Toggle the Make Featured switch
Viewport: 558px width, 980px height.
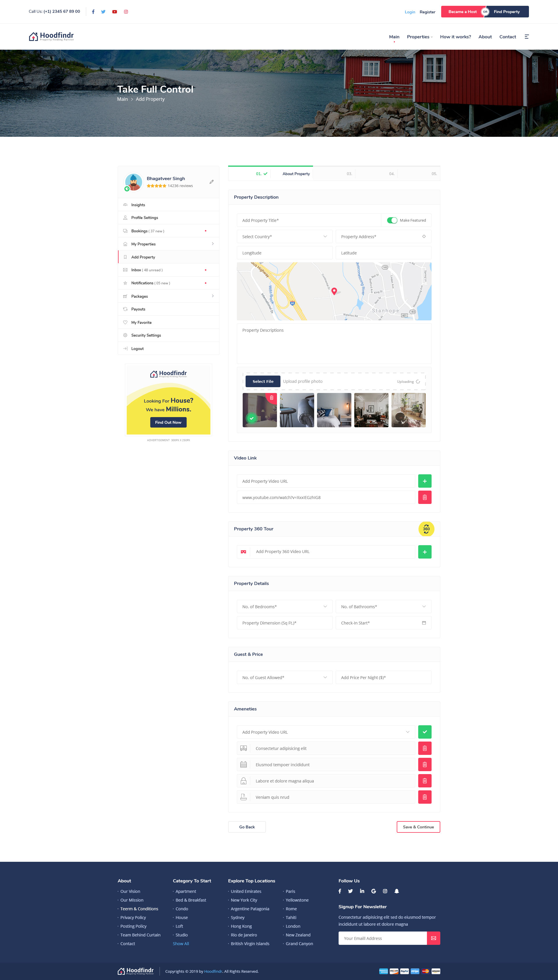tap(392, 220)
